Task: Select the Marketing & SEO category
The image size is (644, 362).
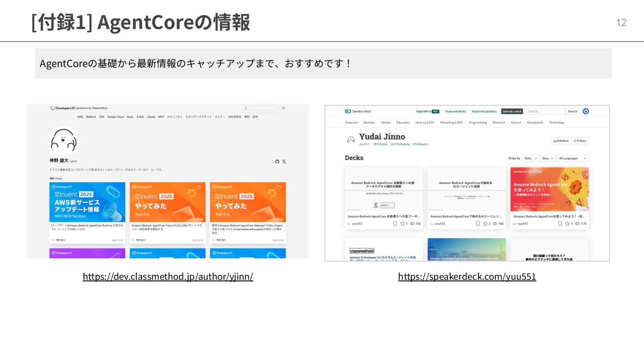Action: [x=452, y=122]
